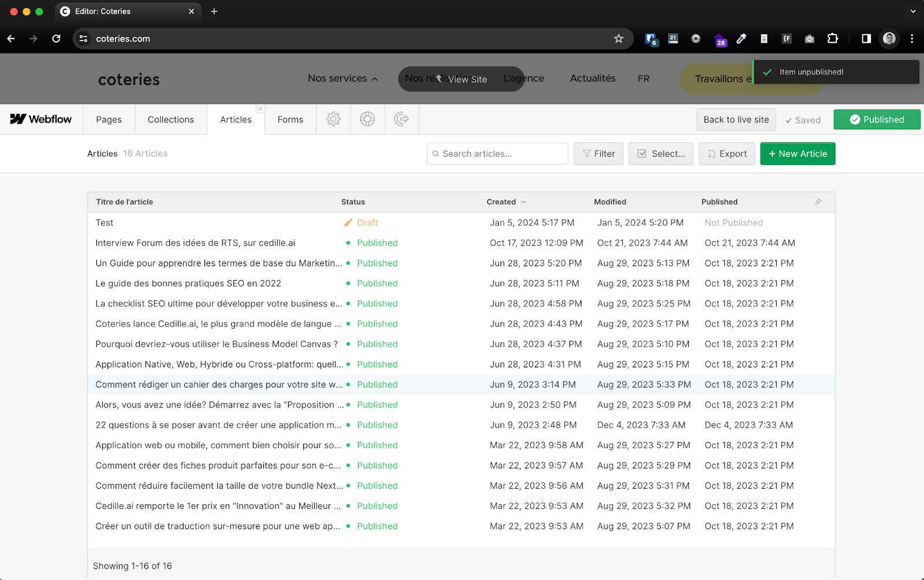The height and width of the screenshot is (580, 924).
Task: Click the green Published button
Action: (877, 120)
